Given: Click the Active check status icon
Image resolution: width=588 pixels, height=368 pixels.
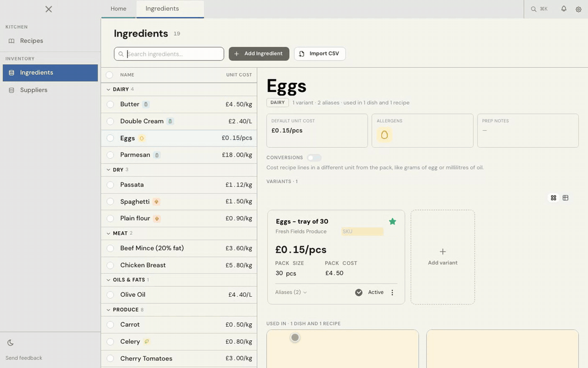Looking at the screenshot, I should point(359,293).
